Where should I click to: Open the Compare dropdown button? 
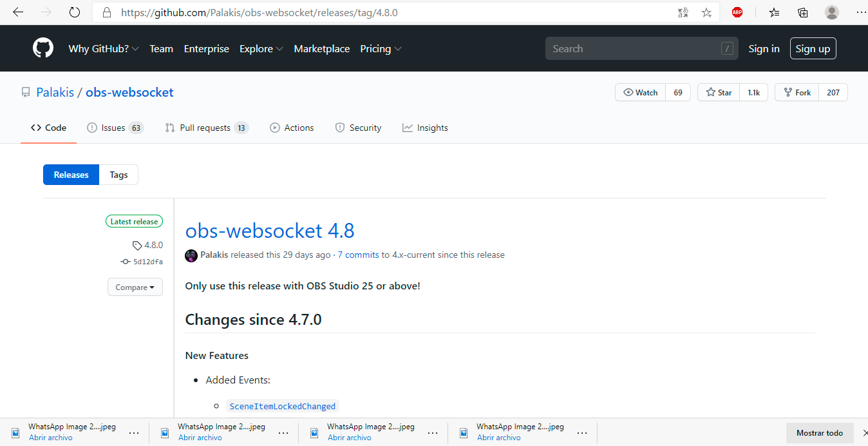click(135, 287)
